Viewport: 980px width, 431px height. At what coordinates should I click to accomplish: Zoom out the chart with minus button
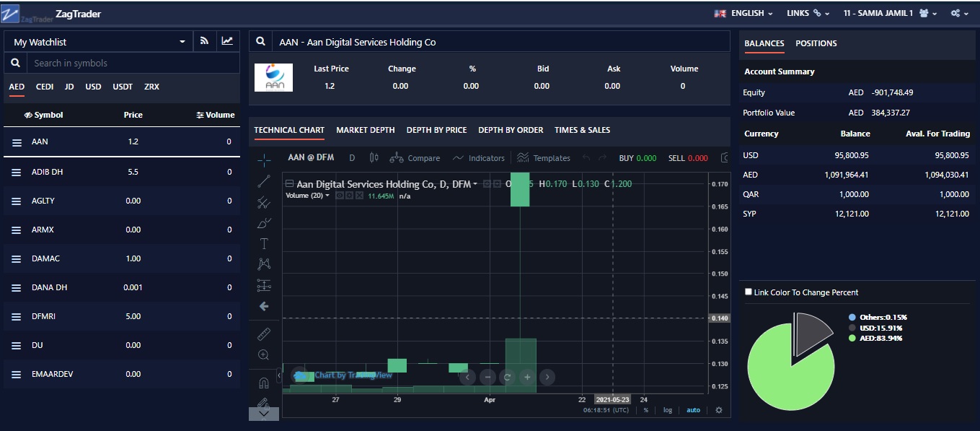(487, 376)
